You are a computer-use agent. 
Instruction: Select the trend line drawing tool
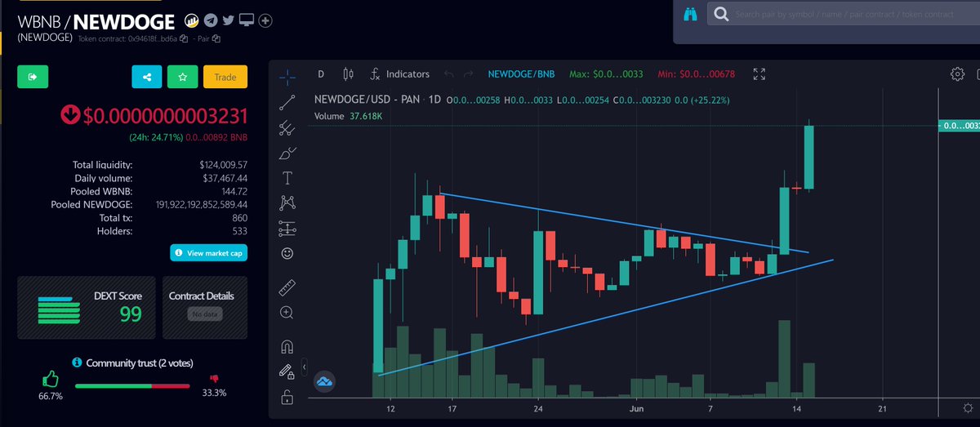287,102
